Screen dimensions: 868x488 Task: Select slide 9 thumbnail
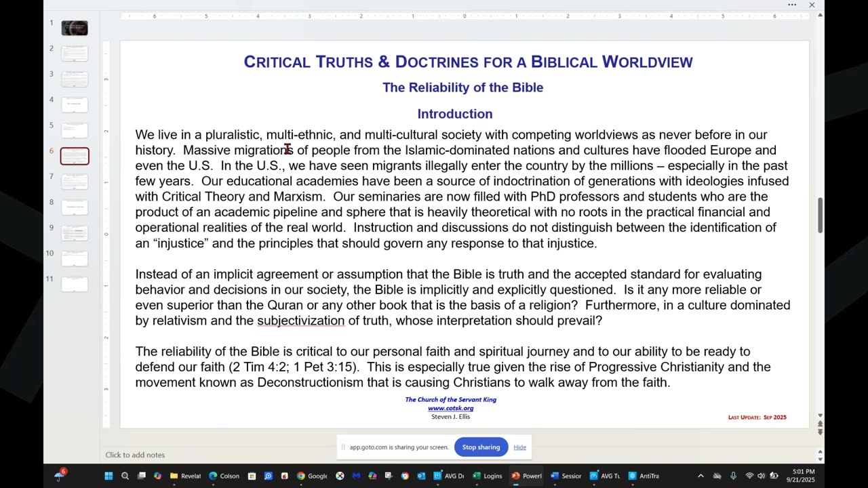(75, 233)
